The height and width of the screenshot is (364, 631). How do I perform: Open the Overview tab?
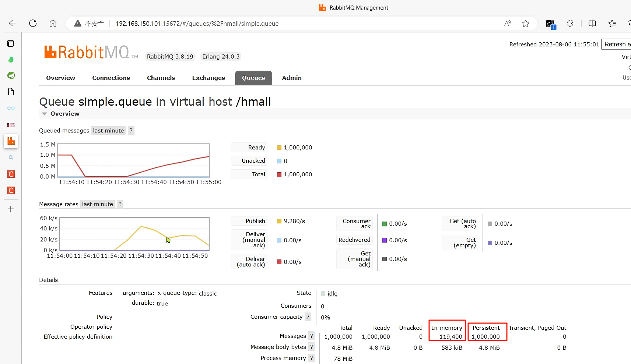[x=60, y=78]
